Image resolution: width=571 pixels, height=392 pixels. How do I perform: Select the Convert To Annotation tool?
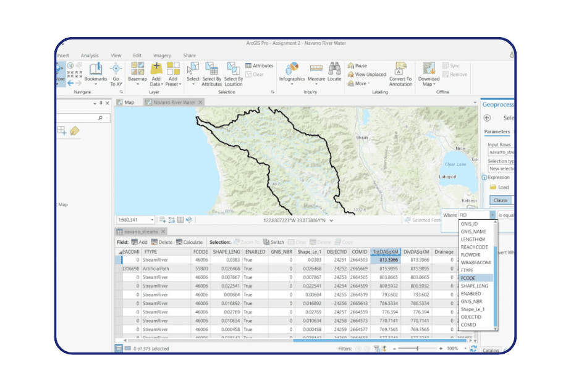(400, 74)
